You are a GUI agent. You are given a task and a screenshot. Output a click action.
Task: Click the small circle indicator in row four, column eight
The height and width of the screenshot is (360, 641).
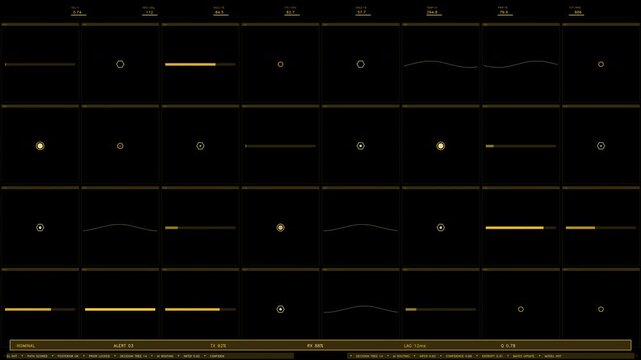click(601, 309)
